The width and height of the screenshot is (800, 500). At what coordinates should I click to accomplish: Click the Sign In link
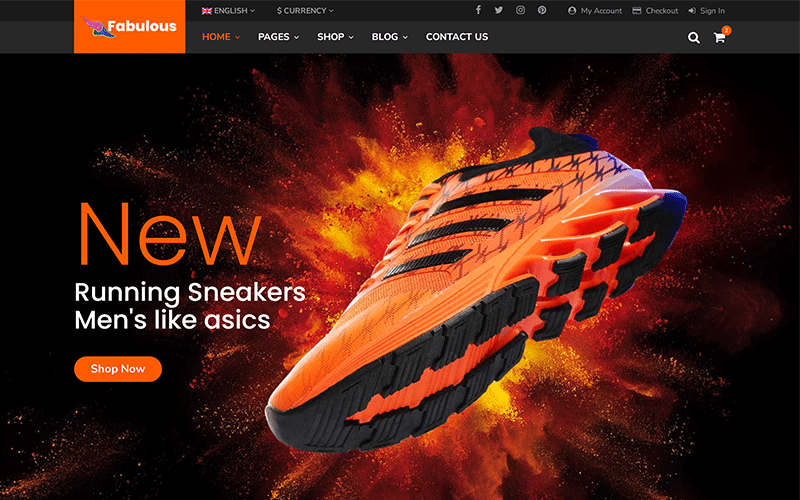707,11
